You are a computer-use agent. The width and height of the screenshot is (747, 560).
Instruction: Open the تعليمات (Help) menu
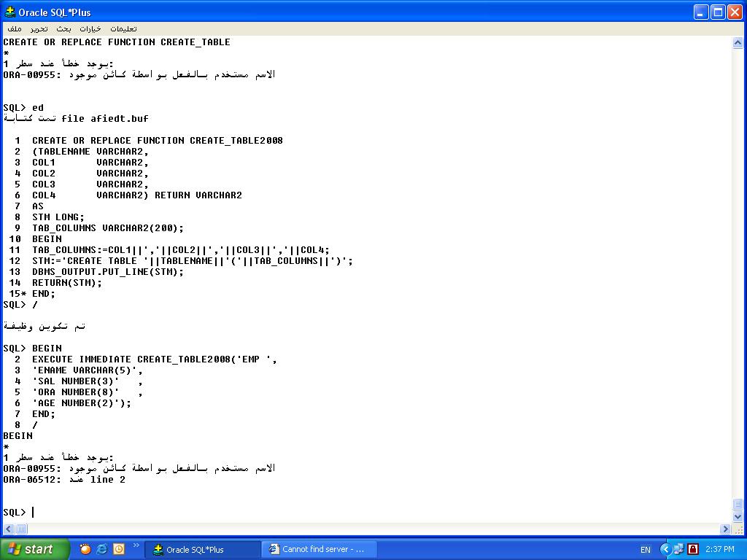pyautogui.click(x=123, y=28)
